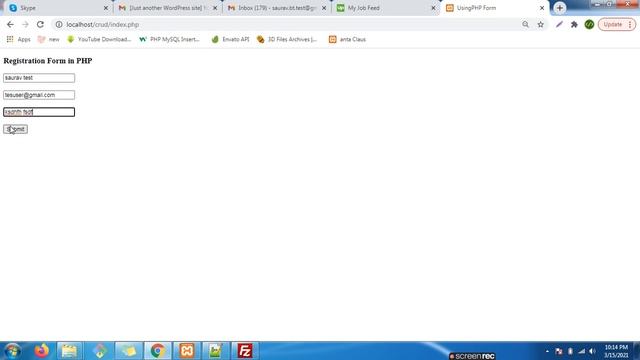Switch to the Skype browser tab
Image resolution: width=640 pixels, height=360 pixels.
tap(57, 8)
